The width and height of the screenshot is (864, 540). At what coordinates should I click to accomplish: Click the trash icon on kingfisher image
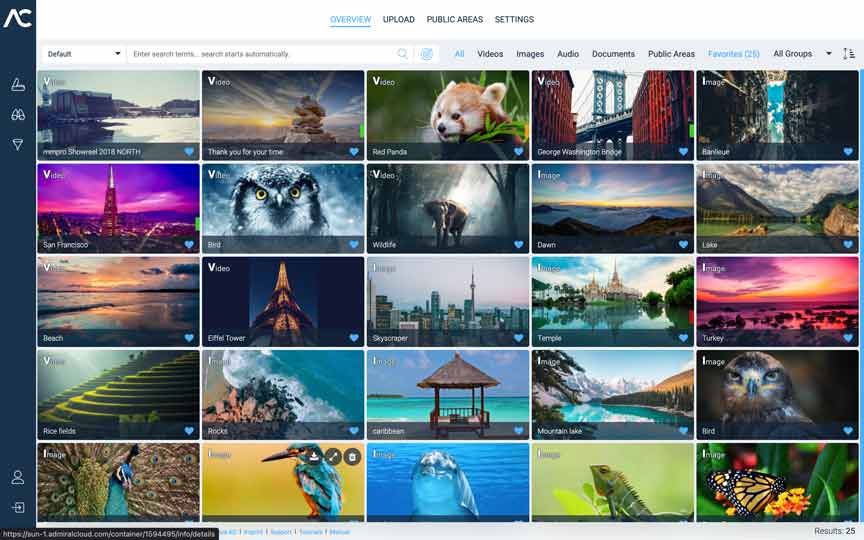352,456
